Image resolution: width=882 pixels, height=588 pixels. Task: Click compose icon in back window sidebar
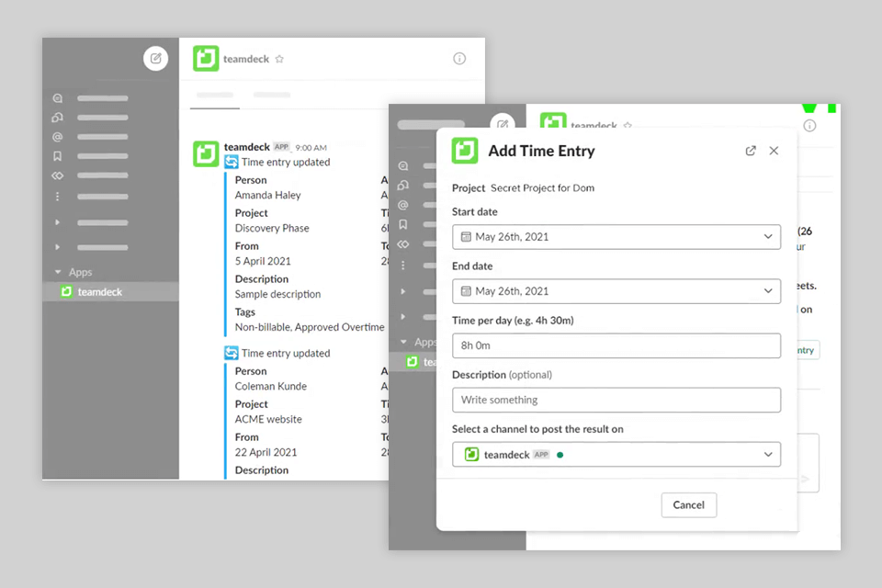pos(156,58)
